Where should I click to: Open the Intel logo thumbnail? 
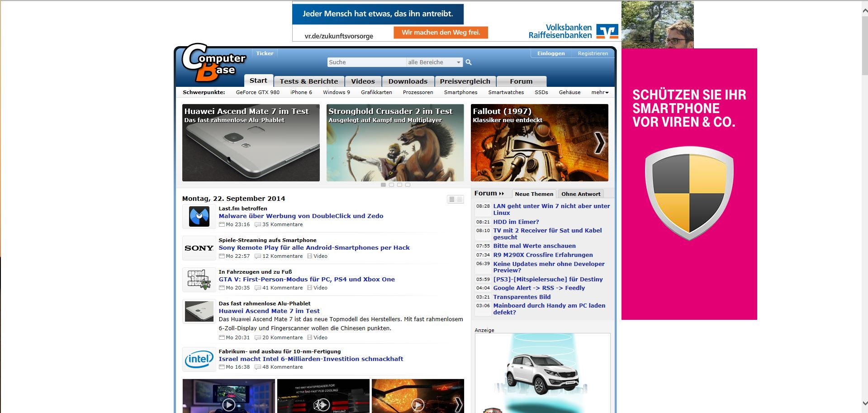pos(199,359)
